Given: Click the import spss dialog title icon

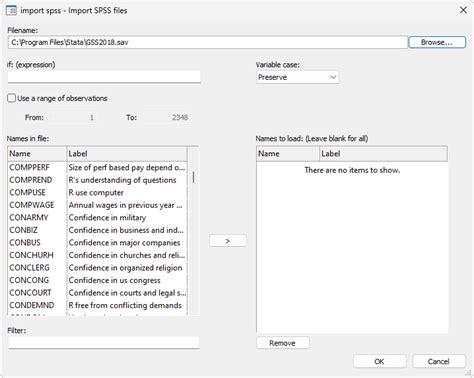Looking at the screenshot, I should pyautogui.click(x=11, y=10).
